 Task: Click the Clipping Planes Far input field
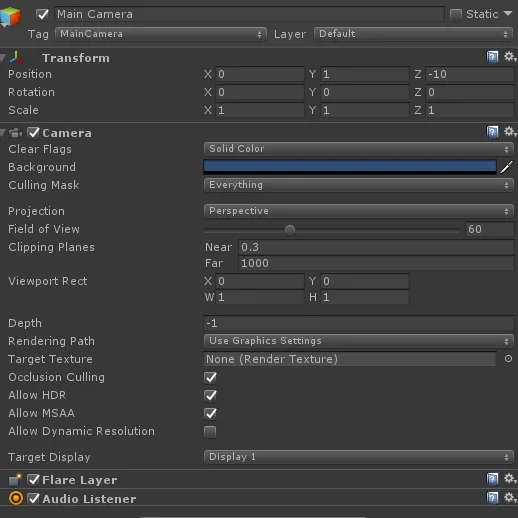[x=376, y=263]
